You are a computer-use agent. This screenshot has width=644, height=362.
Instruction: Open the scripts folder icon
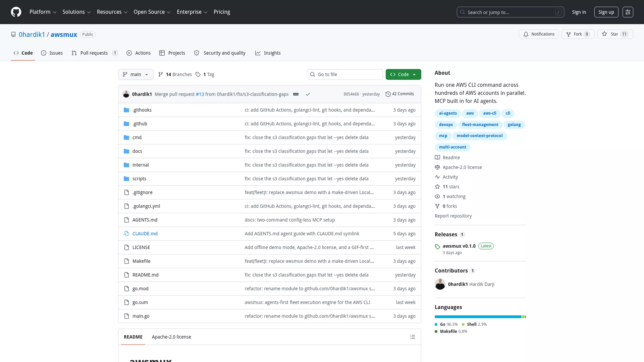[126, 179]
